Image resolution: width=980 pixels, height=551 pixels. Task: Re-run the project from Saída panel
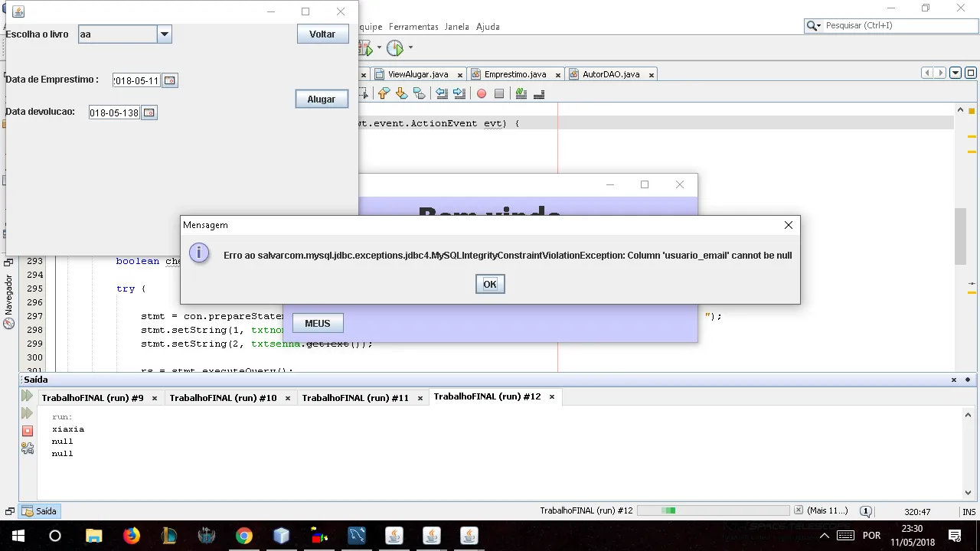[x=28, y=396]
